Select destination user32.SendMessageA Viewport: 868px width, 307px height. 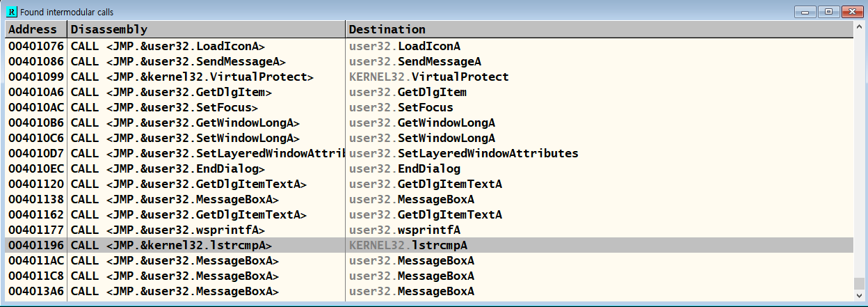pyautogui.click(x=415, y=61)
